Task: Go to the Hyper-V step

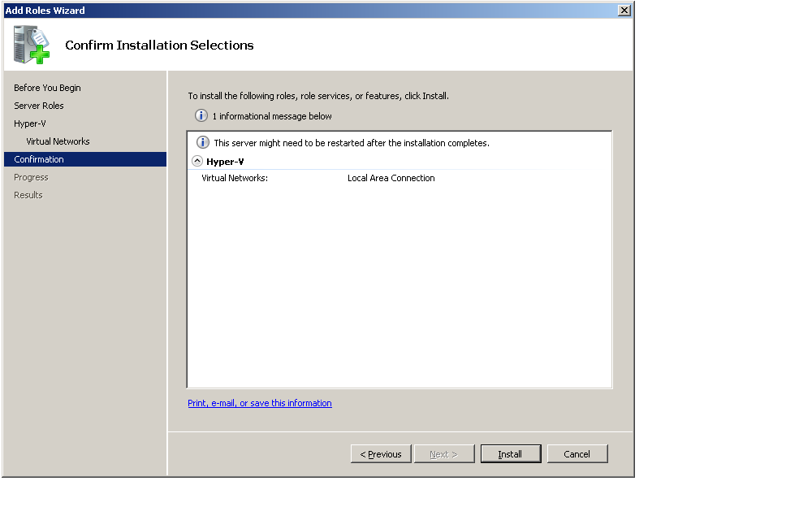Action: (29, 123)
